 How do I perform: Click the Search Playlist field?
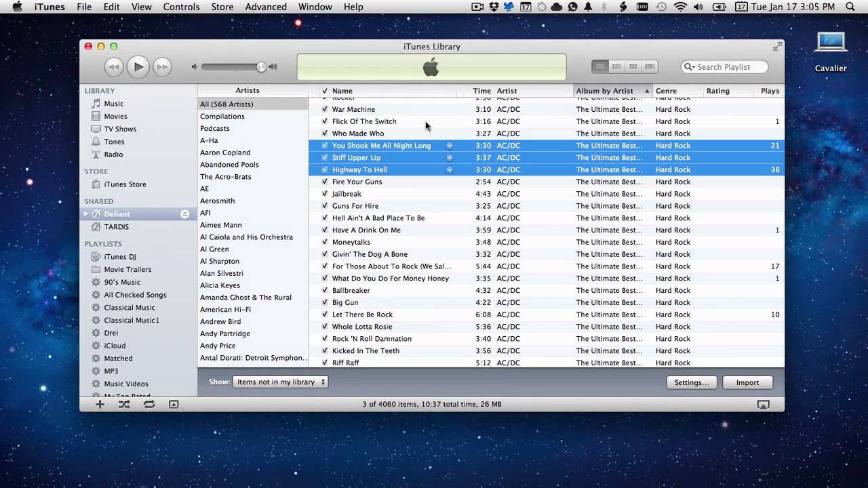pos(724,66)
